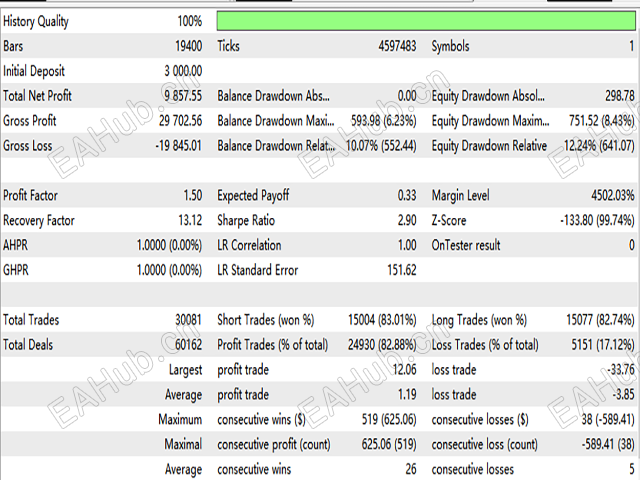Select the largest loss trade value -33.76
The height and width of the screenshot is (480, 640).
coord(621,370)
